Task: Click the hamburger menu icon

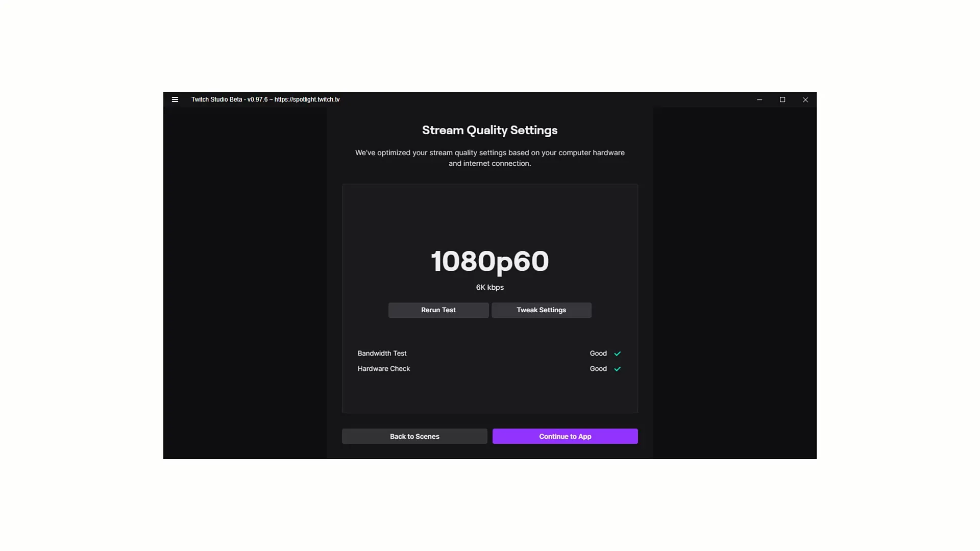Action: pos(175,99)
